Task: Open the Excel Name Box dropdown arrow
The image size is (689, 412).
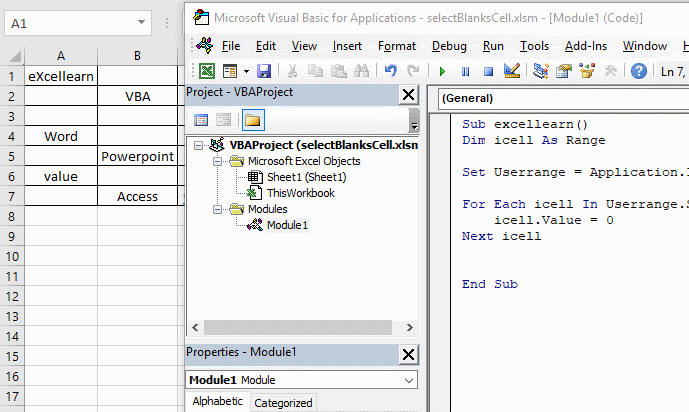Action: 141,22
